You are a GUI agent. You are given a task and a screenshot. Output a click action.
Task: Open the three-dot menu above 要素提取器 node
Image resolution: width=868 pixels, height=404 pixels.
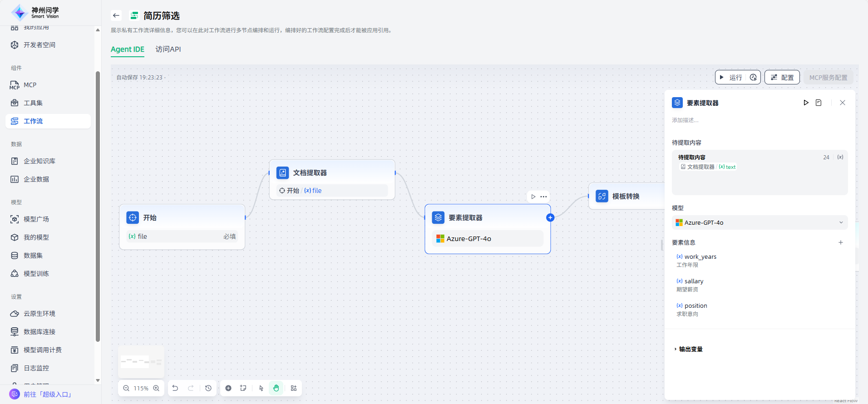tap(543, 197)
